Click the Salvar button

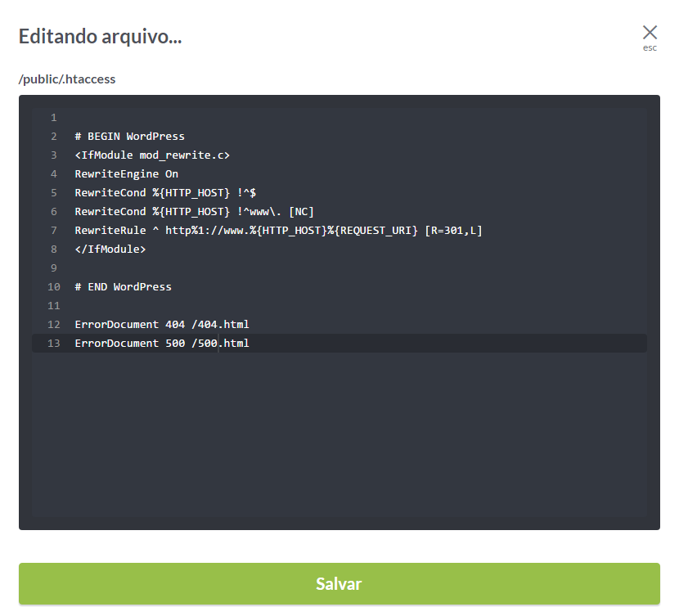339,584
